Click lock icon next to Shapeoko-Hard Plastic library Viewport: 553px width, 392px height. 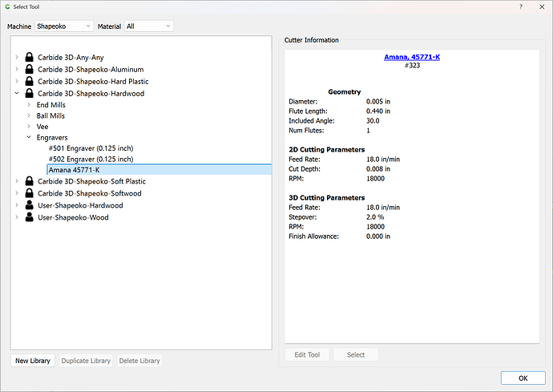(30, 82)
